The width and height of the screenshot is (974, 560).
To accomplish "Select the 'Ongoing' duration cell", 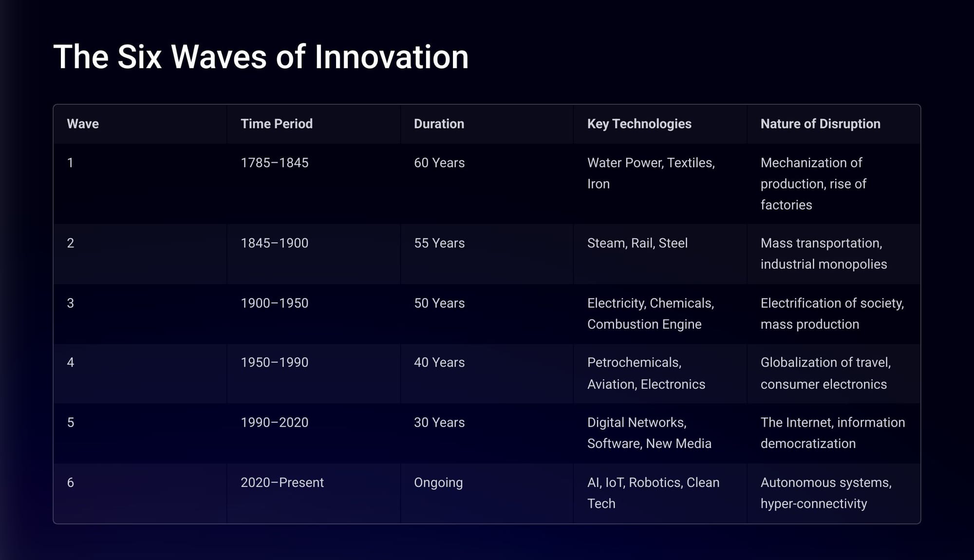I will point(487,493).
